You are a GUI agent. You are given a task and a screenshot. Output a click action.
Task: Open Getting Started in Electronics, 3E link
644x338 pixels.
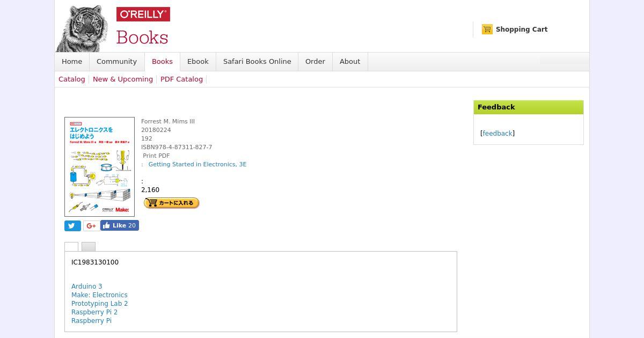point(197,164)
